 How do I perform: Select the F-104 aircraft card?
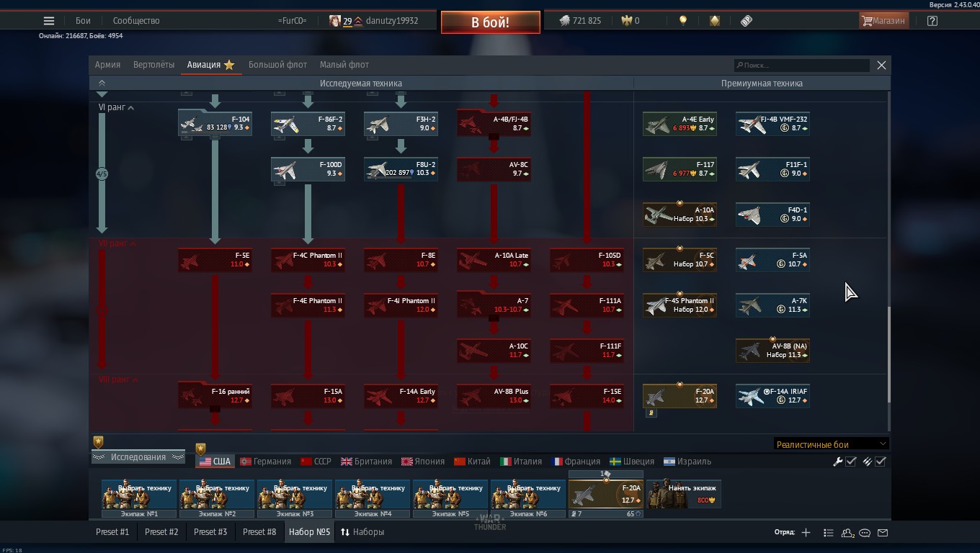(215, 124)
